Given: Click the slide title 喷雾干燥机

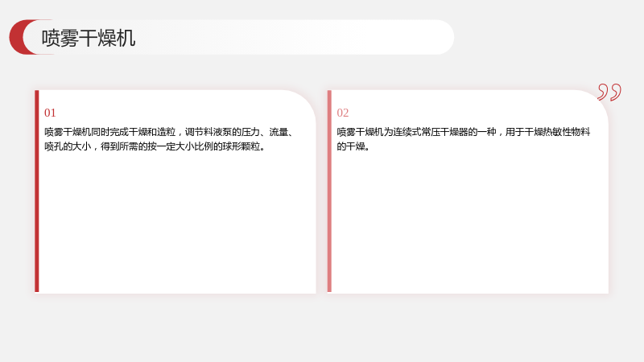Looking at the screenshot, I should pos(89,38).
